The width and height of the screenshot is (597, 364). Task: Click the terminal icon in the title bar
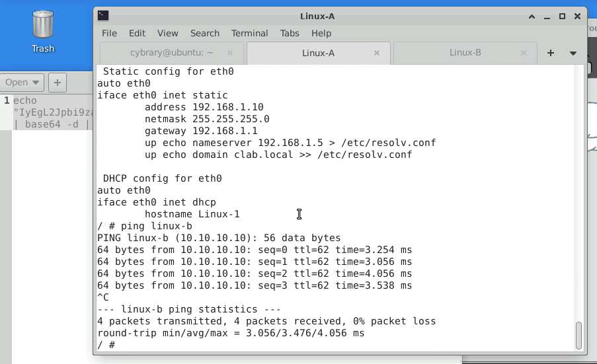click(103, 16)
